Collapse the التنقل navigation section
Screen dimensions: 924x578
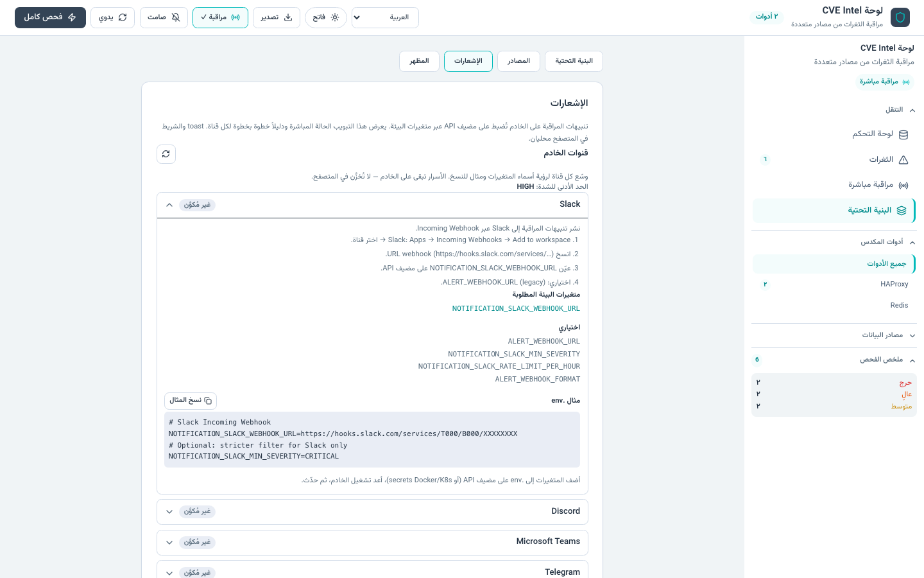[x=834, y=110]
